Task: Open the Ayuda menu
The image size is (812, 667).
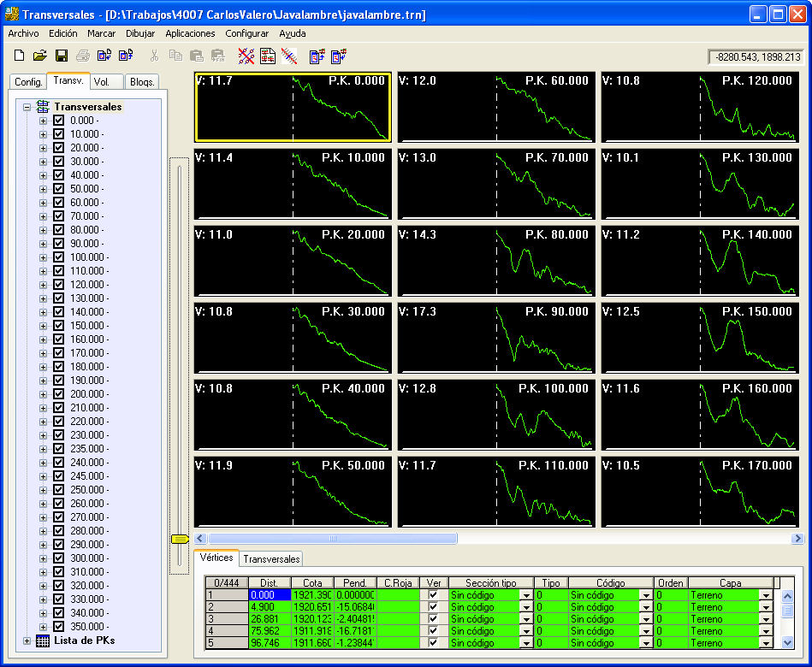Action: (x=292, y=33)
